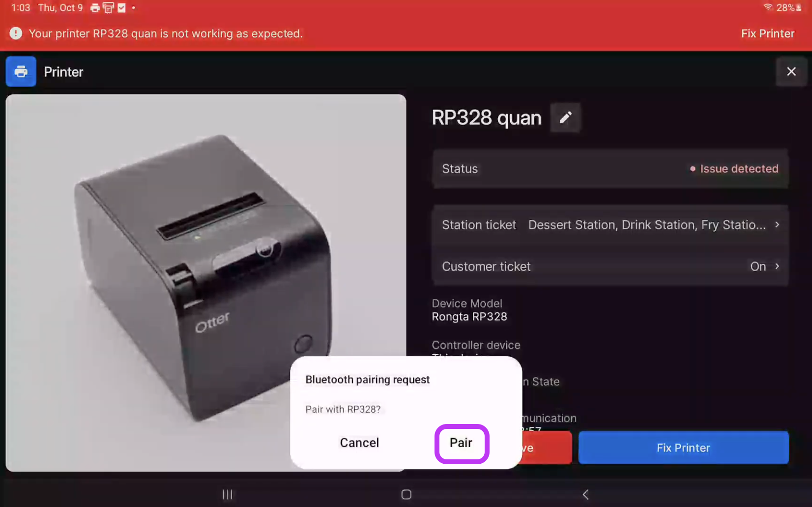Image resolution: width=812 pixels, height=507 pixels.
Task: Tap the Wi-Fi status icon
Action: tap(767, 7)
